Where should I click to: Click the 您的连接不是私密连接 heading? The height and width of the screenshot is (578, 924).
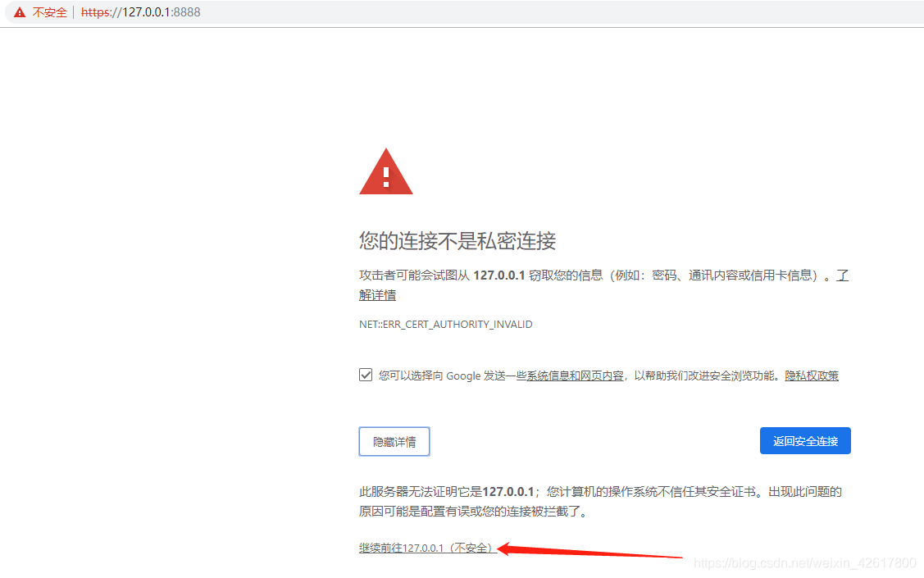pos(457,240)
